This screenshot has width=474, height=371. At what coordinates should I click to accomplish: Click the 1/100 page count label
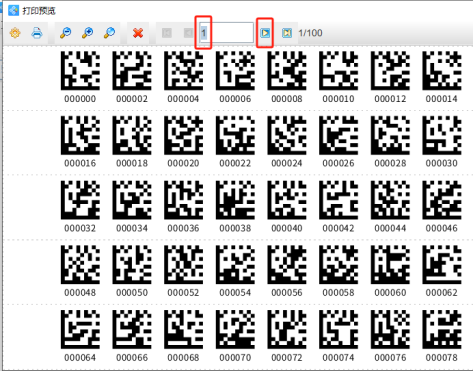[310, 33]
